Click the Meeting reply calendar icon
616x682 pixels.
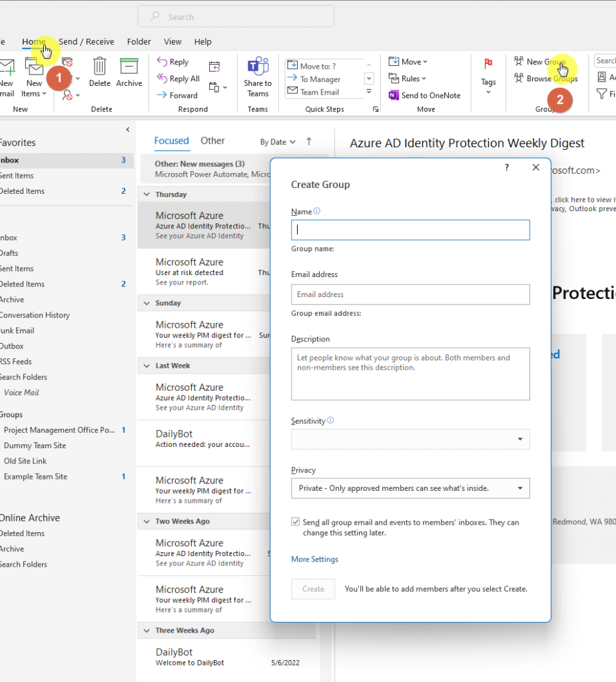(x=214, y=67)
